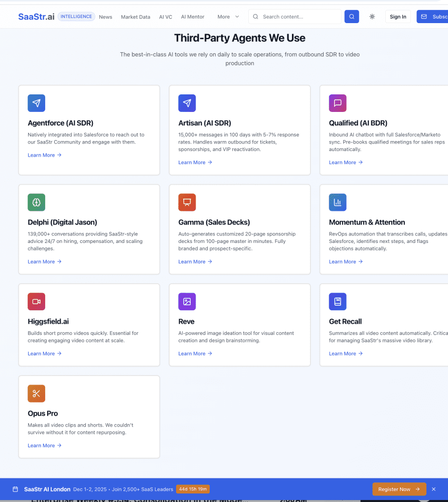This screenshot has width=448, height=502.
Task: Click the Artisan paper plane icon
Action: click(x=187, y=103)
